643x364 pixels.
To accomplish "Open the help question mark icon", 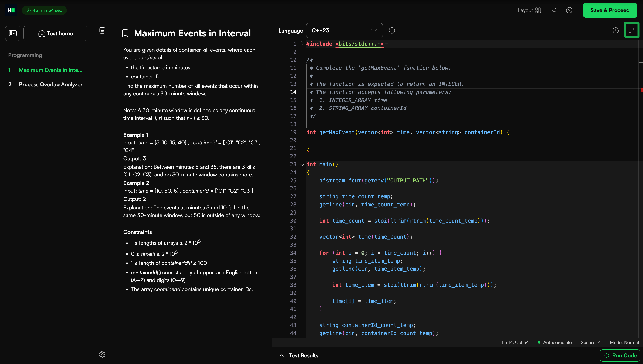I will (x=569, y=10).
